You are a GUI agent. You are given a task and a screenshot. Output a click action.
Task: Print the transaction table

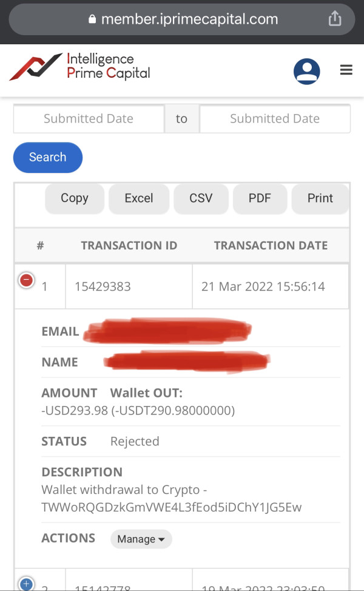(x=320, y=198)
